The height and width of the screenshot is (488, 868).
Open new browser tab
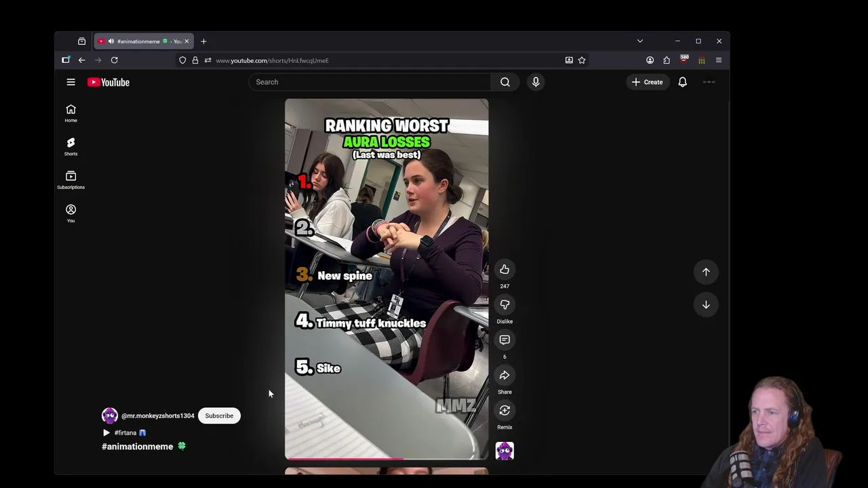pyautogui.click(x=203, y=41)
